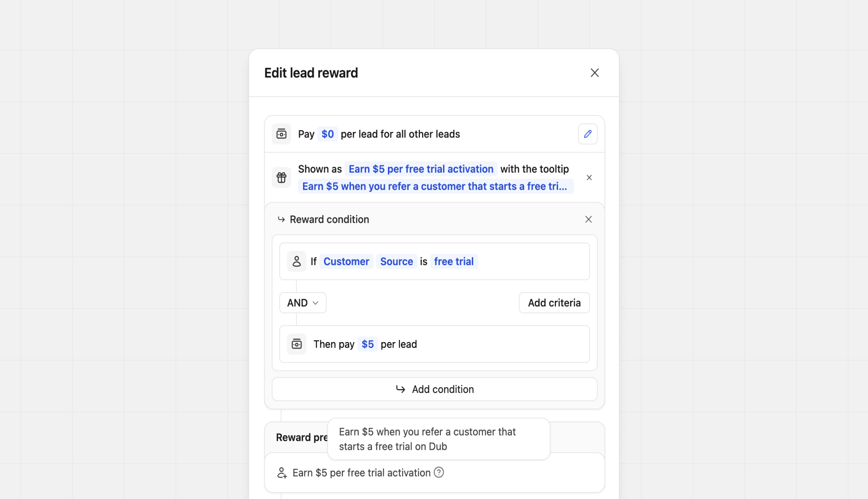The height and width of the screenshot is (499, 868).
Task: Click the money icon beside Pay $0
Action: (x=281, y=134)
